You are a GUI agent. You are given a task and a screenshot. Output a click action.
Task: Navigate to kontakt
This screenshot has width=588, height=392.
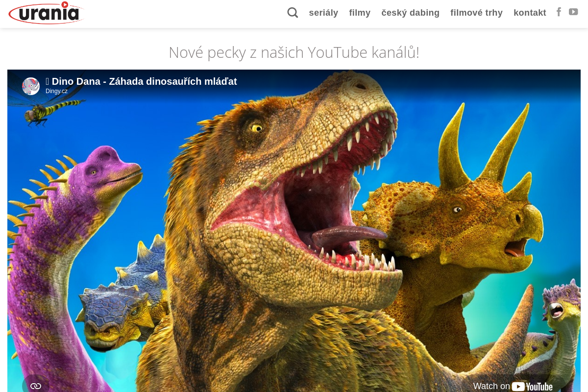coord(530,13)
